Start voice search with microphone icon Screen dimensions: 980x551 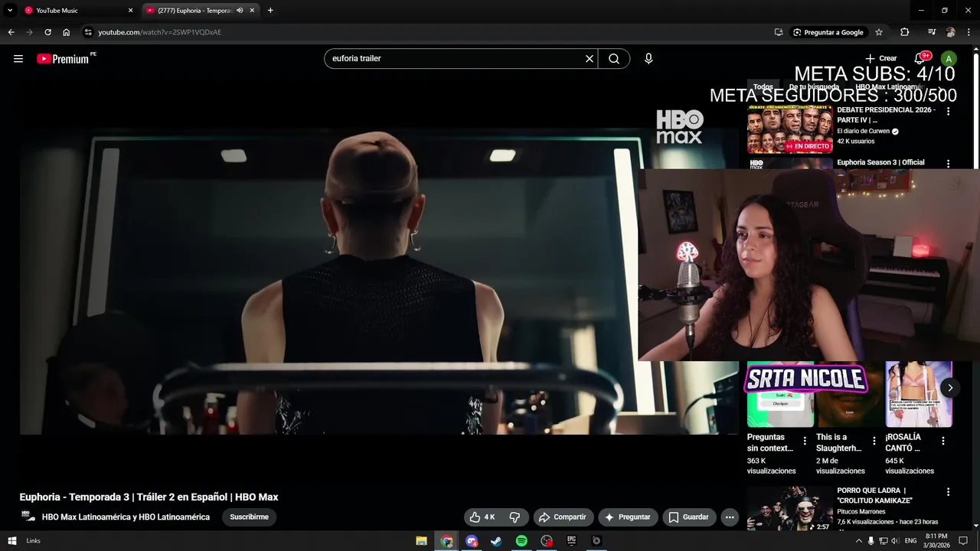tap(648, 59)
